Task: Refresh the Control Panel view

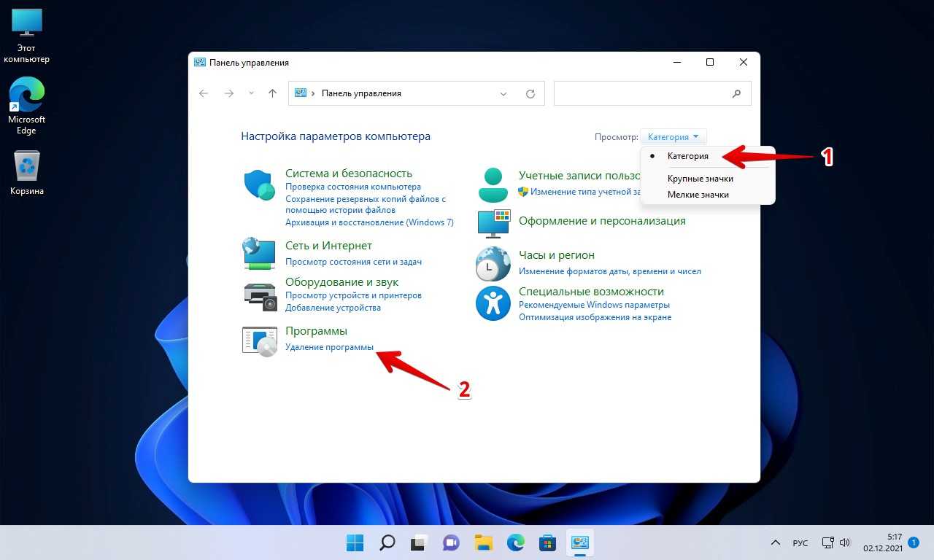Action: (530, 93)
